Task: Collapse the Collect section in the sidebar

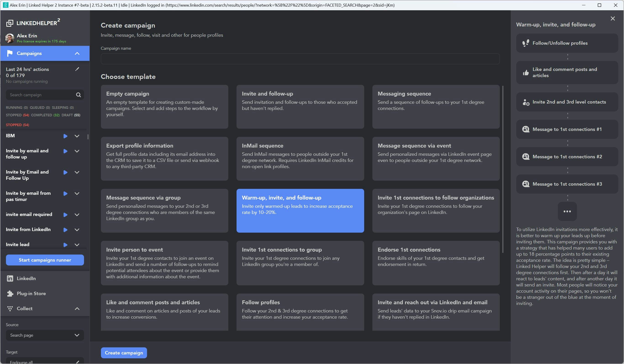Action: pos(77,309)
